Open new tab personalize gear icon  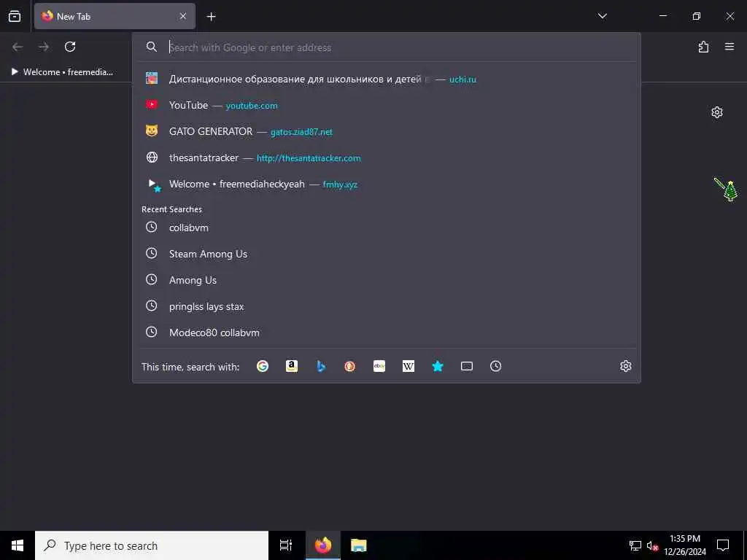coord(717,112)
